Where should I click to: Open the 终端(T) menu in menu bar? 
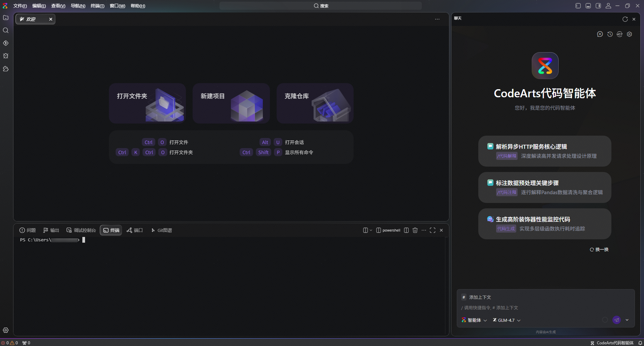97,6
